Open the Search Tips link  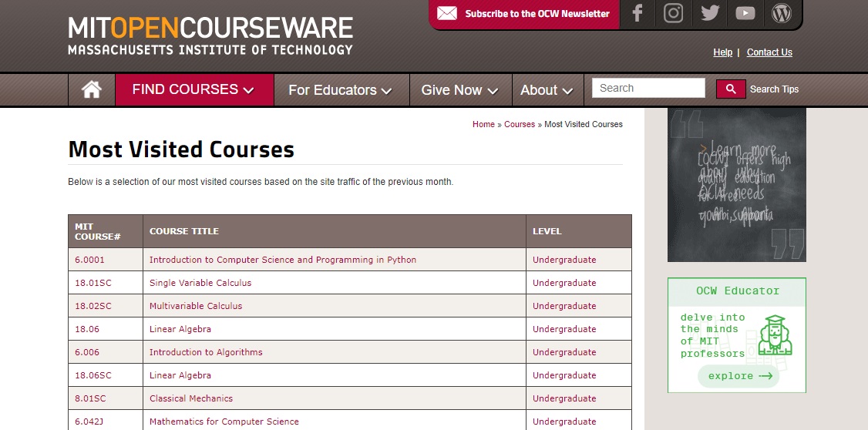(x=774, y=89)
